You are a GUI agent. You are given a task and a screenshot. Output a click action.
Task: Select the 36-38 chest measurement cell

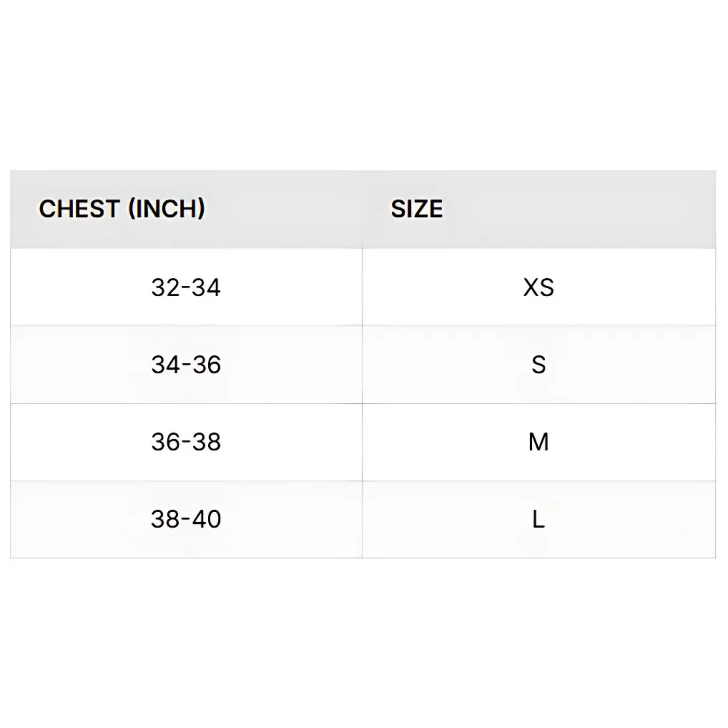click(186, 442)
